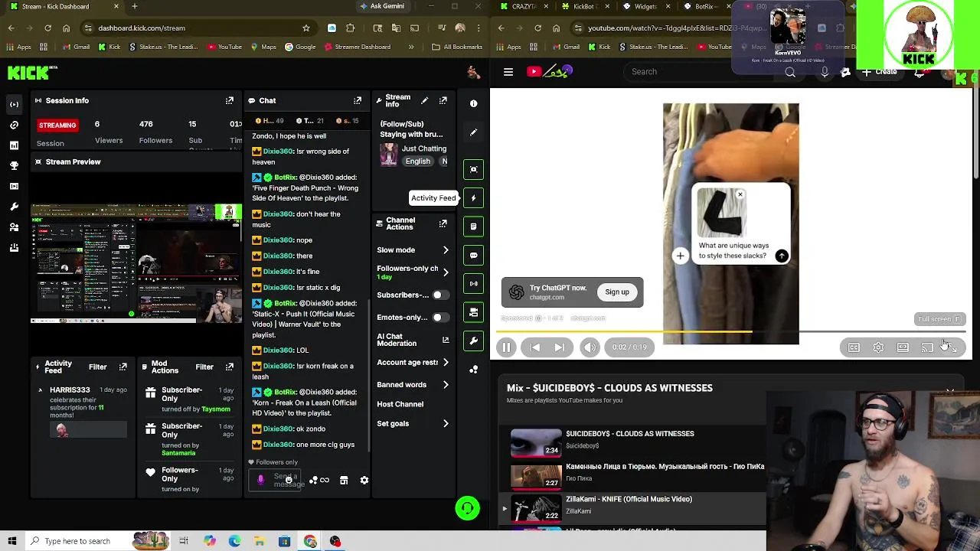Screen dimensions: 980x551
Task: Toggle the wrench widget in the strip
Action: tap(473, 341)
